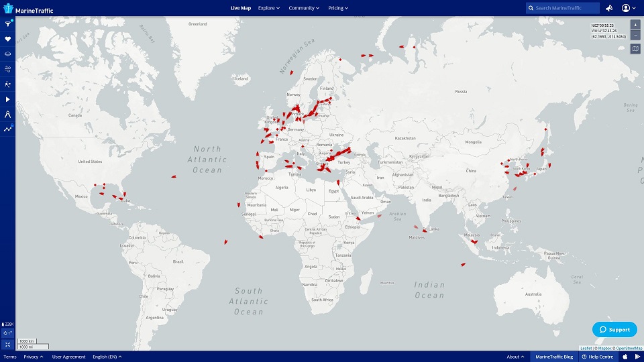Viewport: 644px width, 362px height.
Task: Open the map style selector icon
Action: (x=635, y=49)
